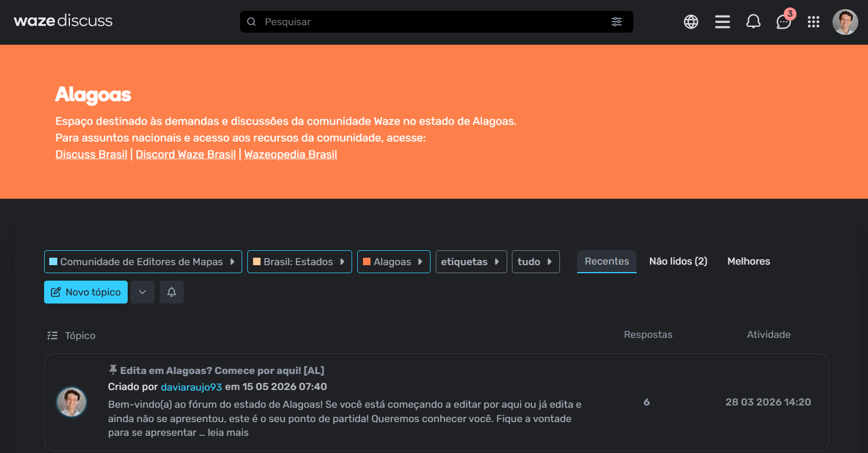Expand the Alagoas subcategory dropdown
This screenshot has width=868, height=453.
click(394, 262)
